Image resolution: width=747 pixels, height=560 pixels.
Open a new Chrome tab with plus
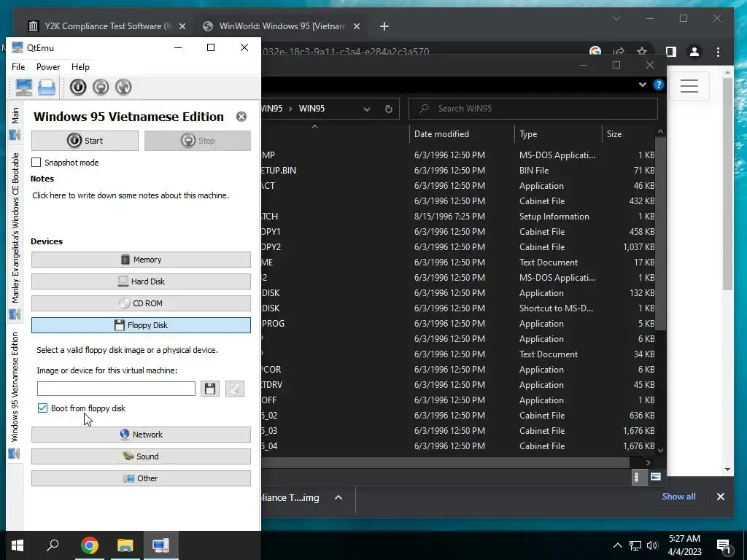point(384,26)
